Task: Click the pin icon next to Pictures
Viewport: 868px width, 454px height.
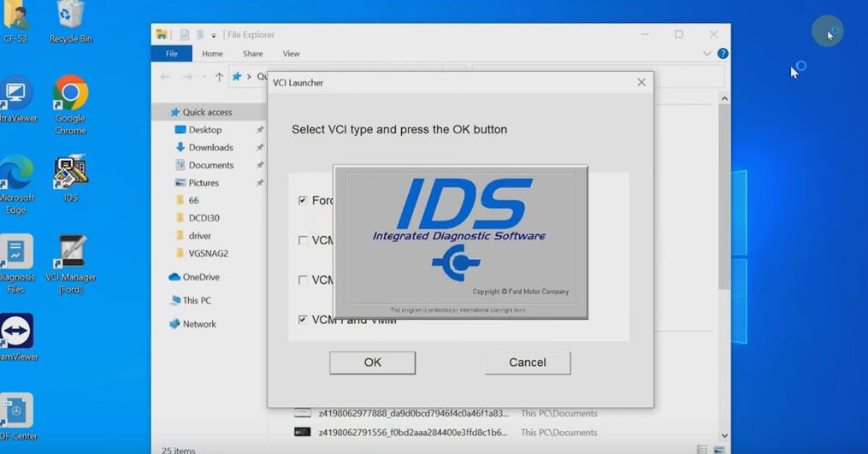Action: (260, 183)
